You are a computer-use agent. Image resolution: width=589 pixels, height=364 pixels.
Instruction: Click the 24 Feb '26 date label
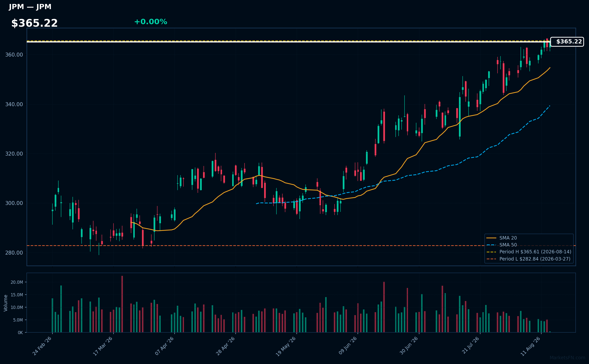(x=42, y=346)
